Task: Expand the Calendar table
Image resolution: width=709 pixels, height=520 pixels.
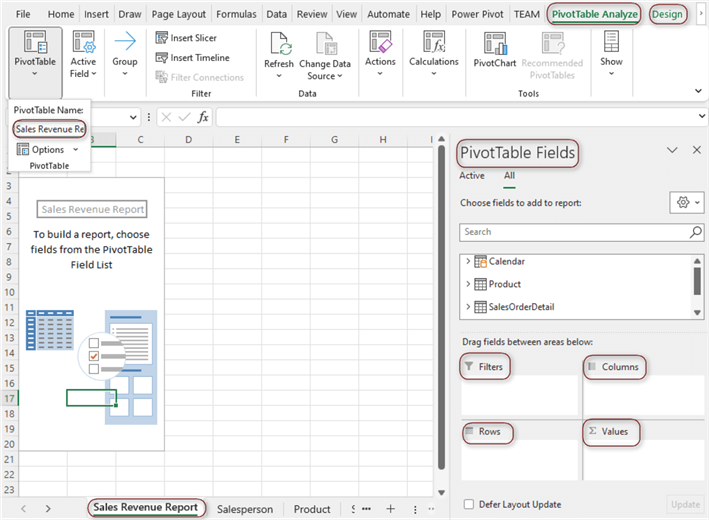Action: pyautogui.click(x=468, y=261)
